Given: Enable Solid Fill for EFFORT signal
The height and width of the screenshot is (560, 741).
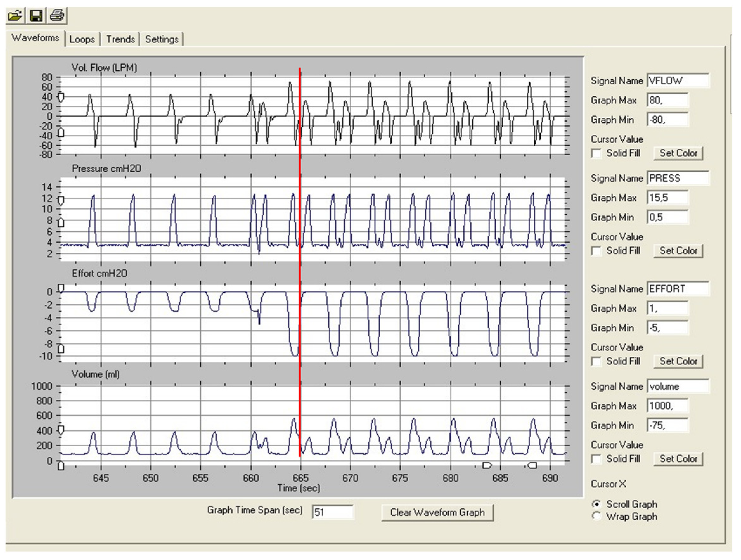Looking at the screenshot, I should [x=596, y=361].
